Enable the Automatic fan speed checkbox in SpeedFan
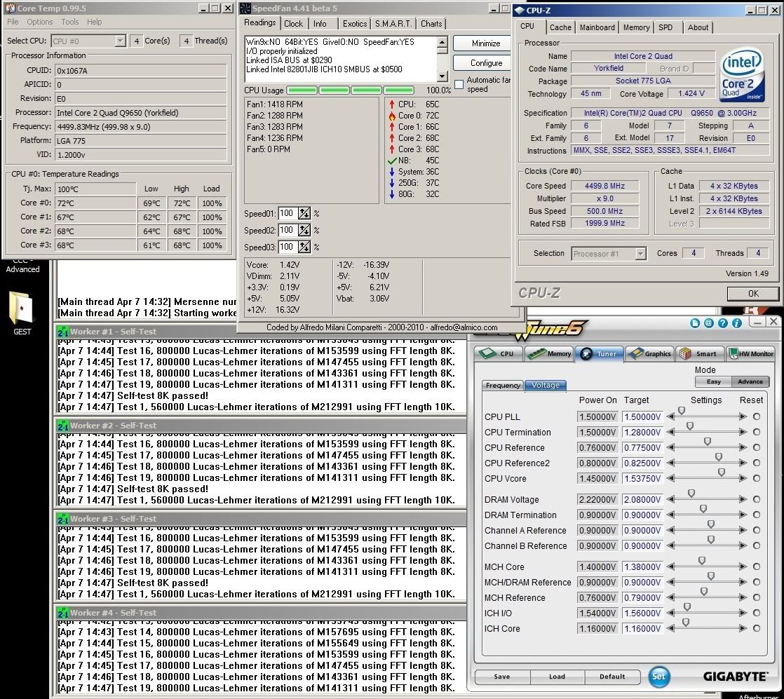Image resolution: width=784 pixels, height=699 pixels. [x=459, y=85]
